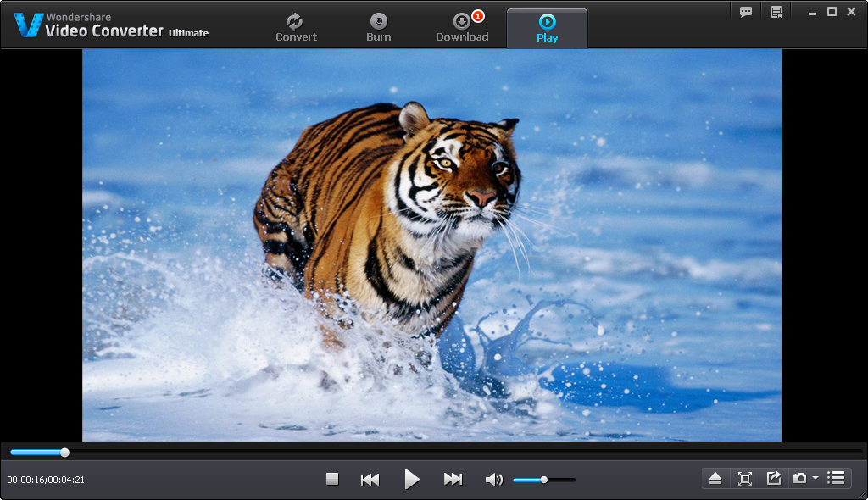Open the feedback chat bubble icon

coord(746,12)
